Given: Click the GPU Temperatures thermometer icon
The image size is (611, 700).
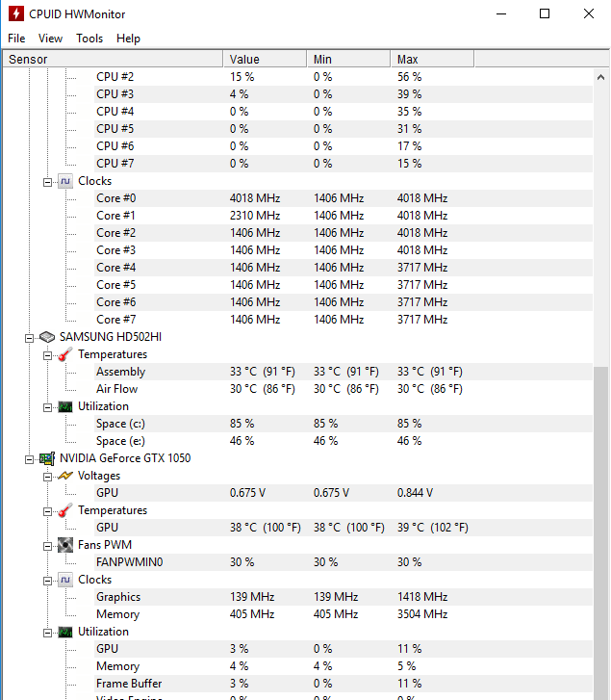Looking at the screenshot, I should tap(65, 510).
